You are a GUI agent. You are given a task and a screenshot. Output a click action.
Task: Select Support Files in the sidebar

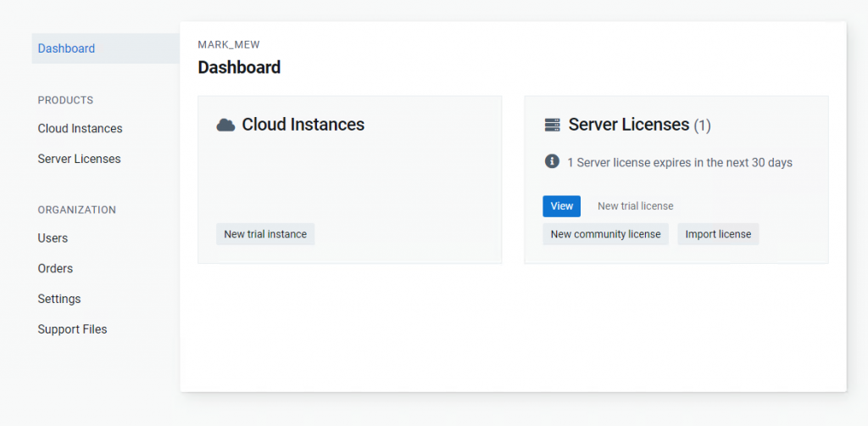pos(72,329)
